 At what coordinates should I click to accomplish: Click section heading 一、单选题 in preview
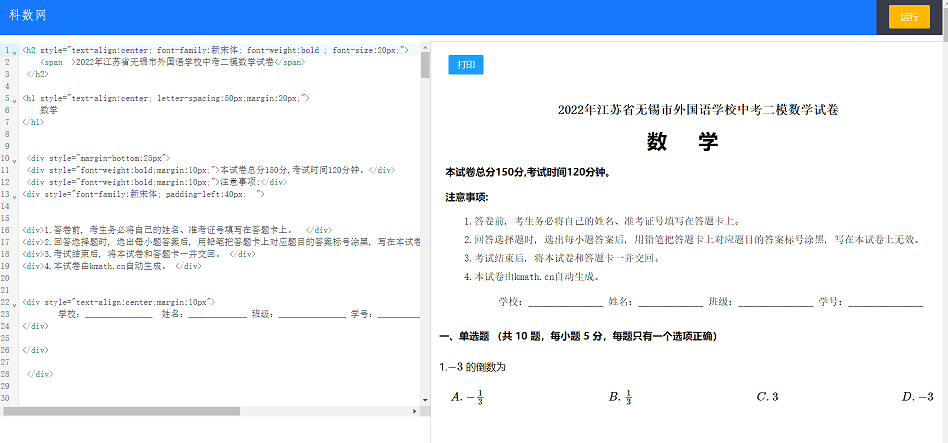[x=578, y=336]
